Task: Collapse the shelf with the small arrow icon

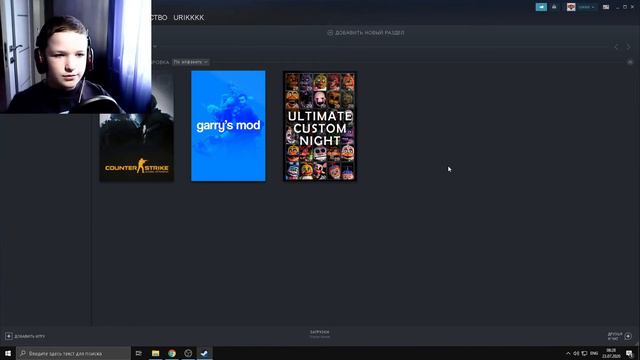Action: (630, 62)
